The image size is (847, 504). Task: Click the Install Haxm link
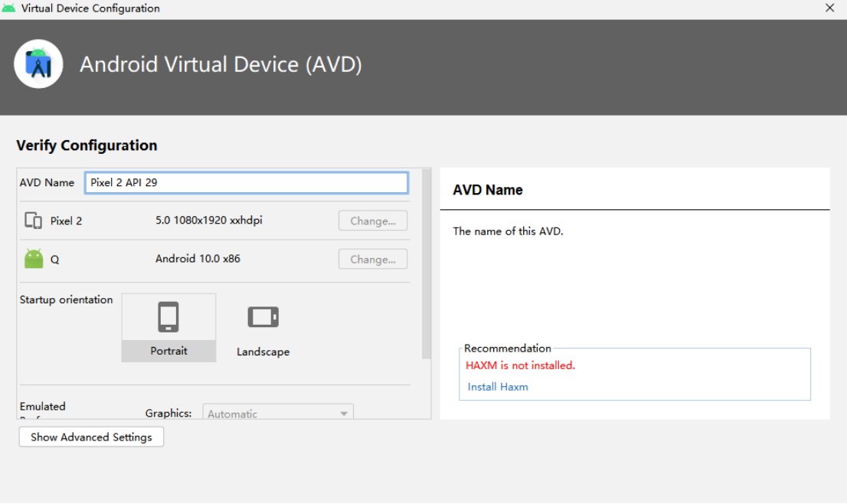[x=498, y=387]
